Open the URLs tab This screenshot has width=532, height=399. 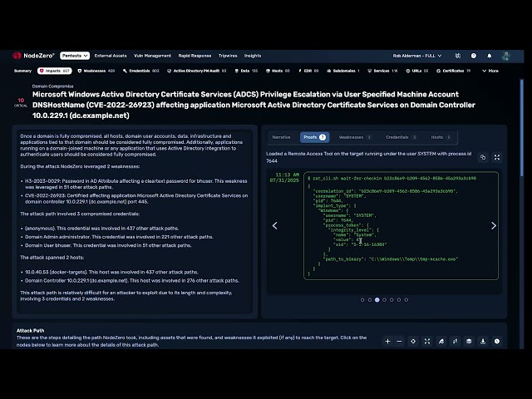coord(417,71)
